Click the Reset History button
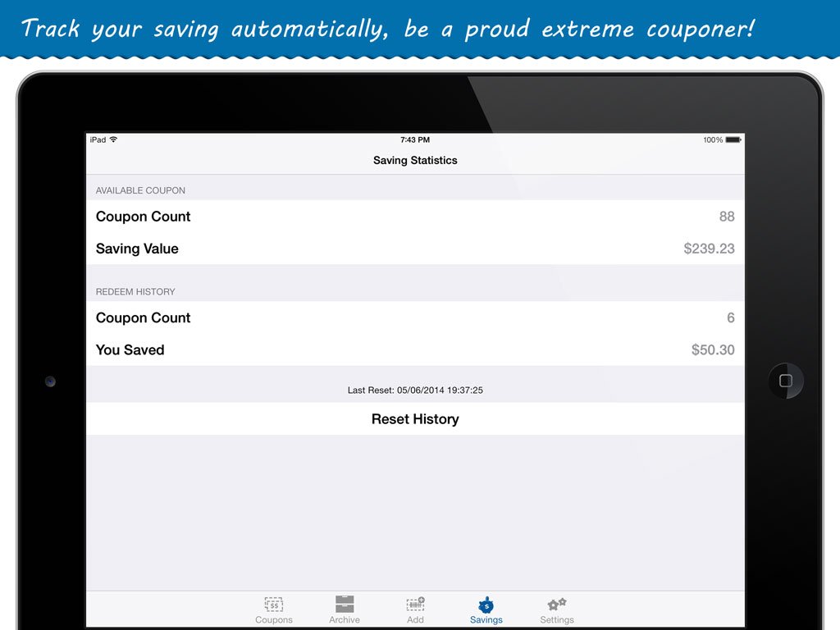840x630 pixels. pyautogui.click(x=415, y=419)
